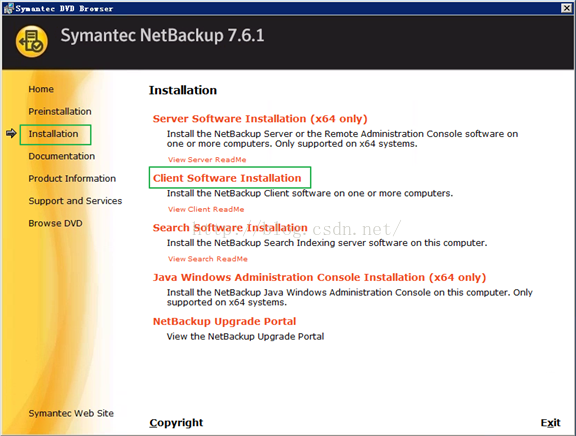The height and width of the screenshot is (436, 576).
Task: Open View Server ReadMe link
Action: click(207, 159)
